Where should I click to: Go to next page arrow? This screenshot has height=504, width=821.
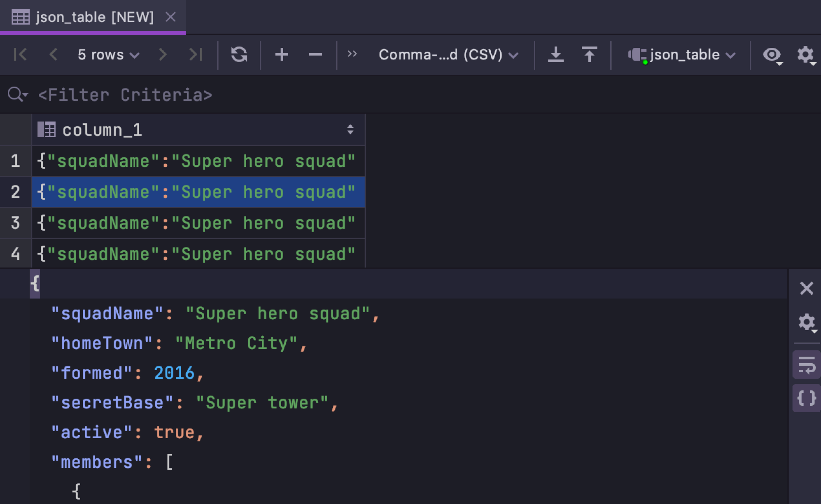(162, 55)
